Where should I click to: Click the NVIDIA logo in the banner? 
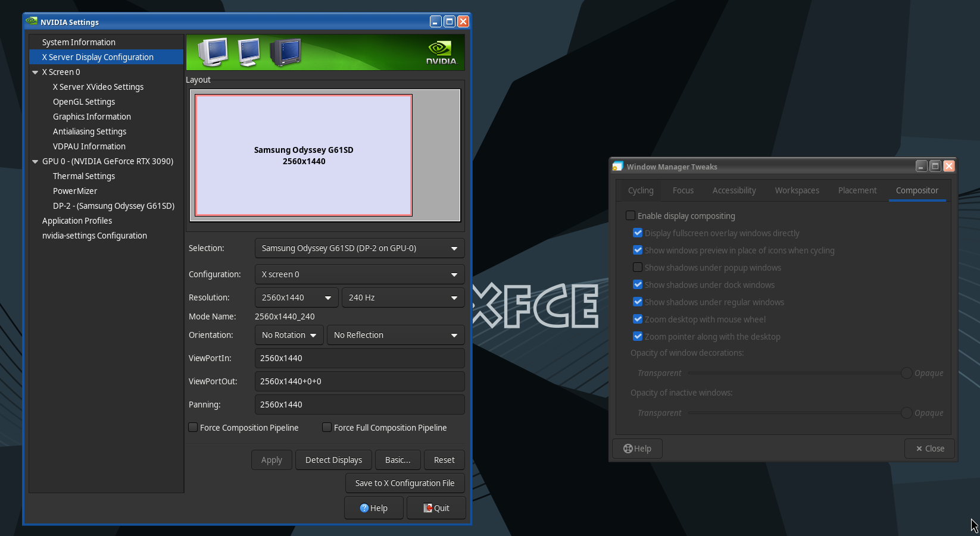[441, 52]
